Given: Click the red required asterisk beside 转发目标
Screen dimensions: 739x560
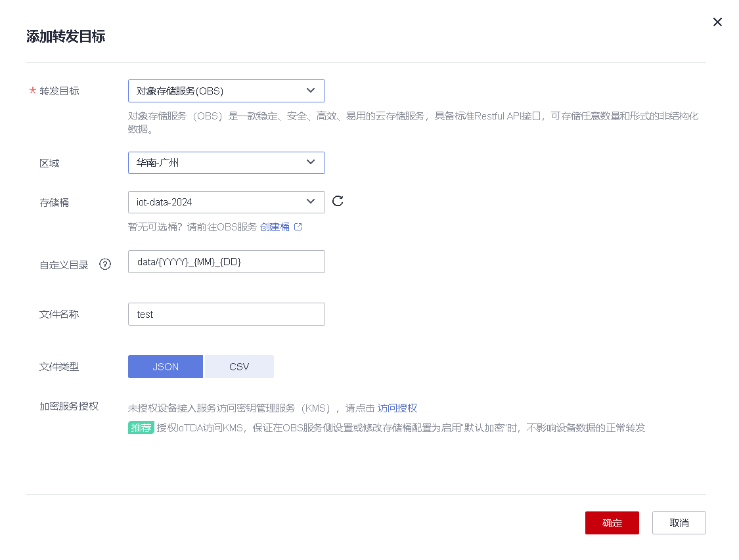Looking at the screenshot, I should point(31,91).
